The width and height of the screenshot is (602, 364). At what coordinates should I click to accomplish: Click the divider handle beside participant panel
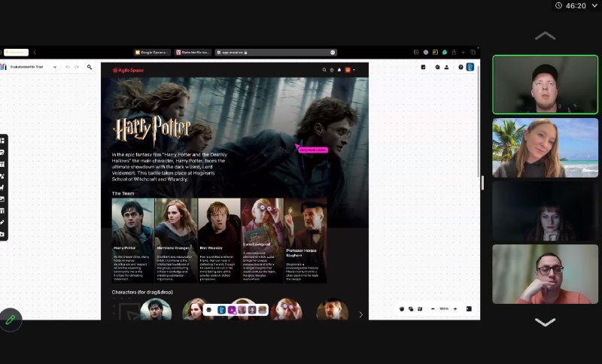click(x=482, y=183)
